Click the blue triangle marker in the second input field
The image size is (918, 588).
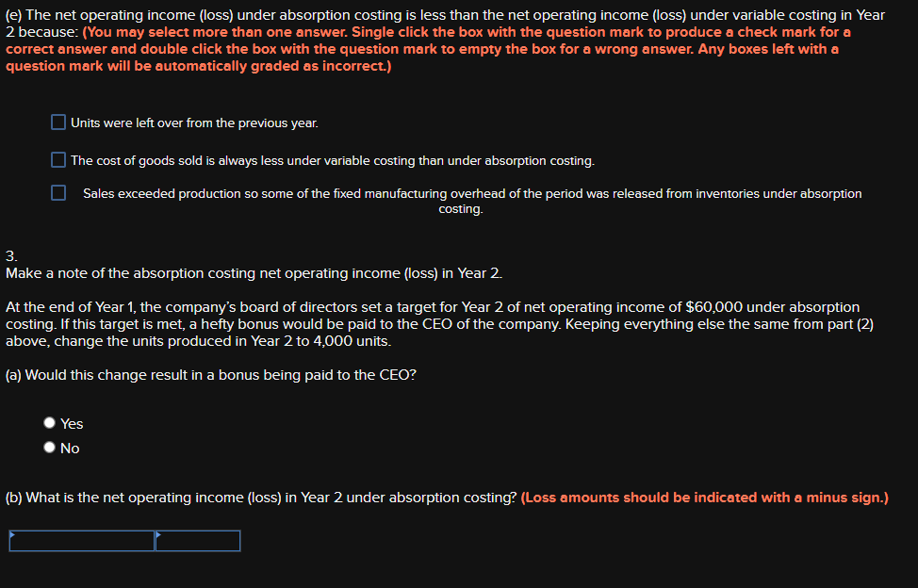tap(158, 535)
